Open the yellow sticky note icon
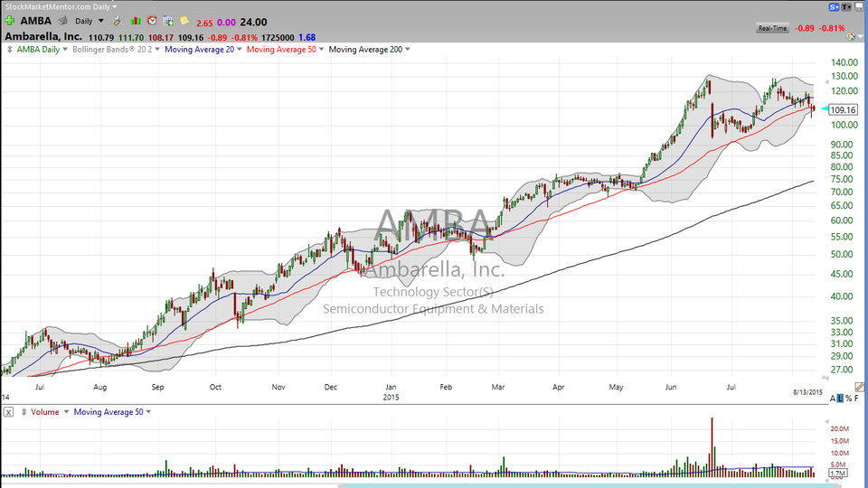The image size is (868, 488). (184, 21)
